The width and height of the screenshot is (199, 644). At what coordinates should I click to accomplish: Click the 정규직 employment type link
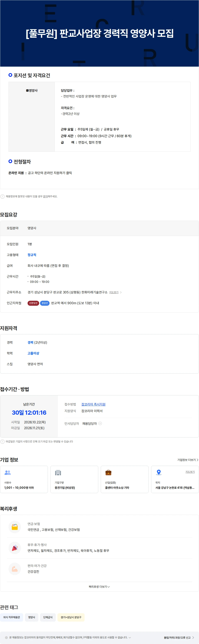(32, 255)
